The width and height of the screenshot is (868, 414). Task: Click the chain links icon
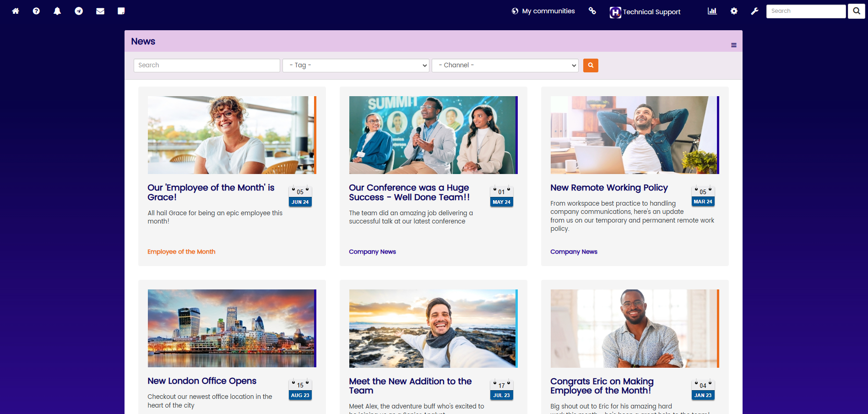tap(592, 11)
